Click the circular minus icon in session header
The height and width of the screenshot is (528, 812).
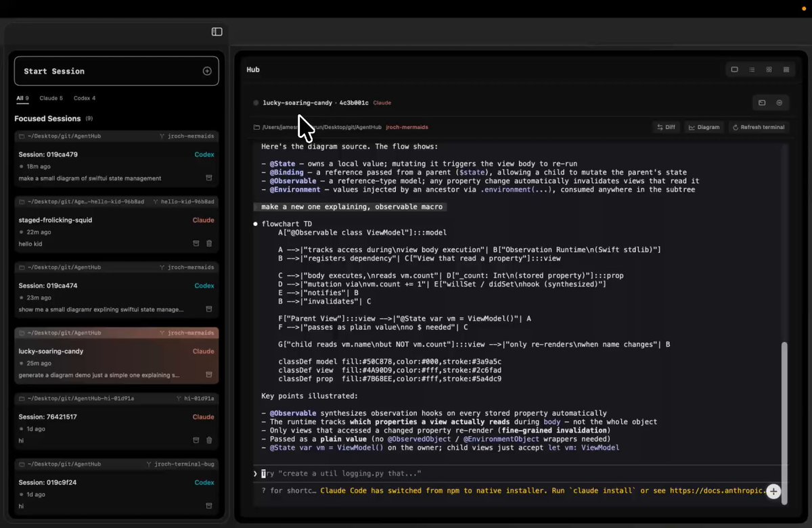[780, 103]
